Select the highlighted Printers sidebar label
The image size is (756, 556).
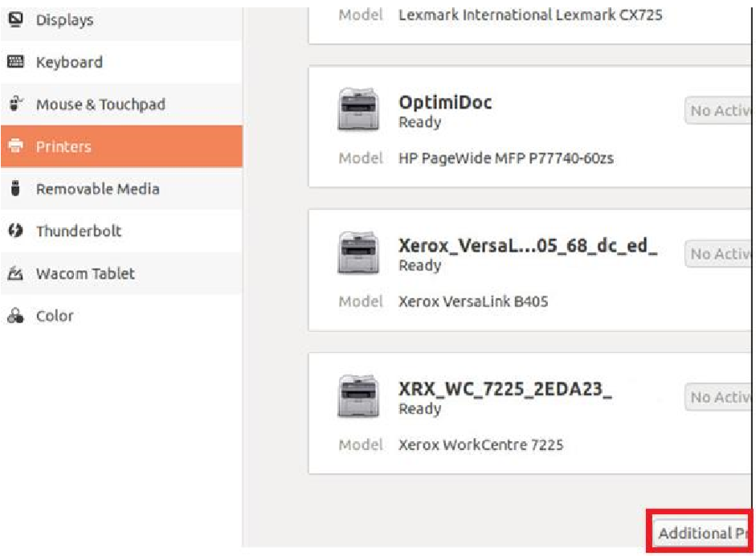63,147
